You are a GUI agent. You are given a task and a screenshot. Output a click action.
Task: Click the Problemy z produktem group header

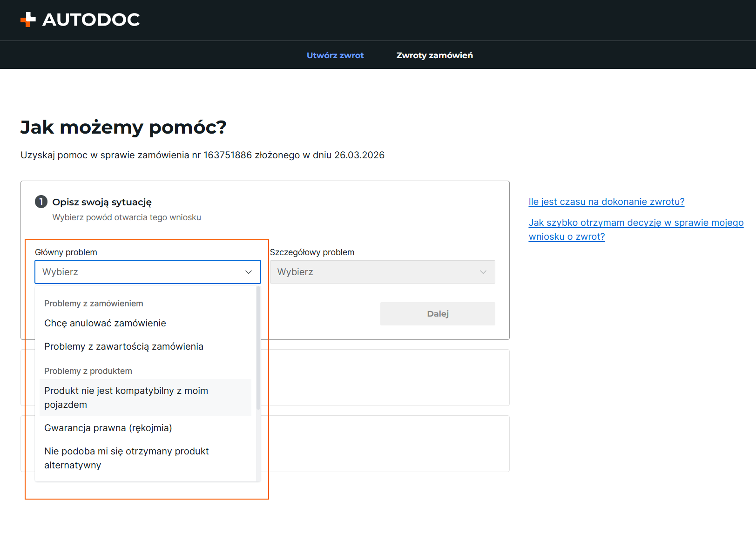click(x=88, y=371)
